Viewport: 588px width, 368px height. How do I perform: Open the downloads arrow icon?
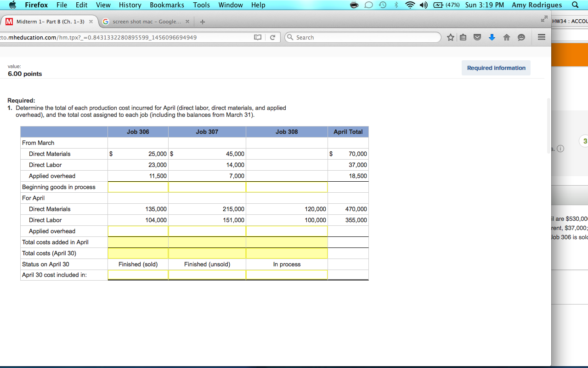[492, 37]
